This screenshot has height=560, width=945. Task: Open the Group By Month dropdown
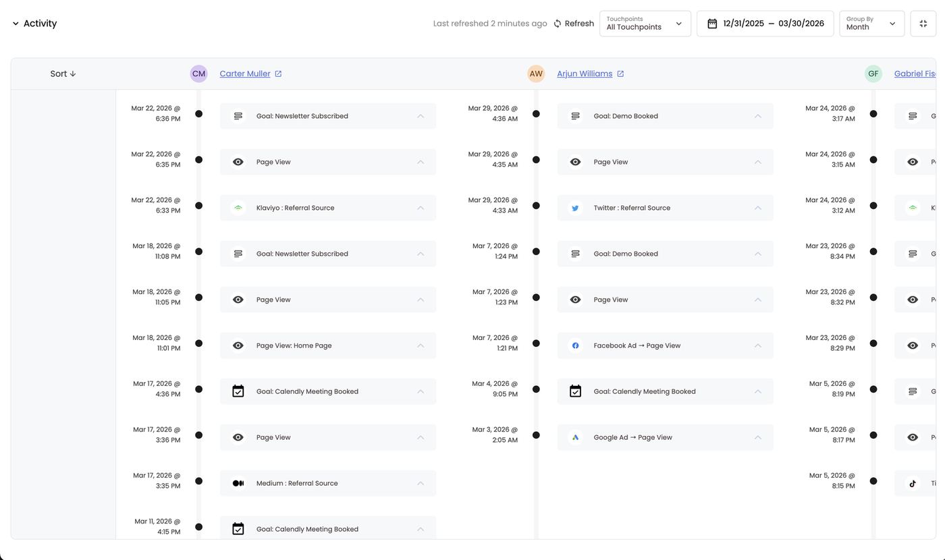872,24
